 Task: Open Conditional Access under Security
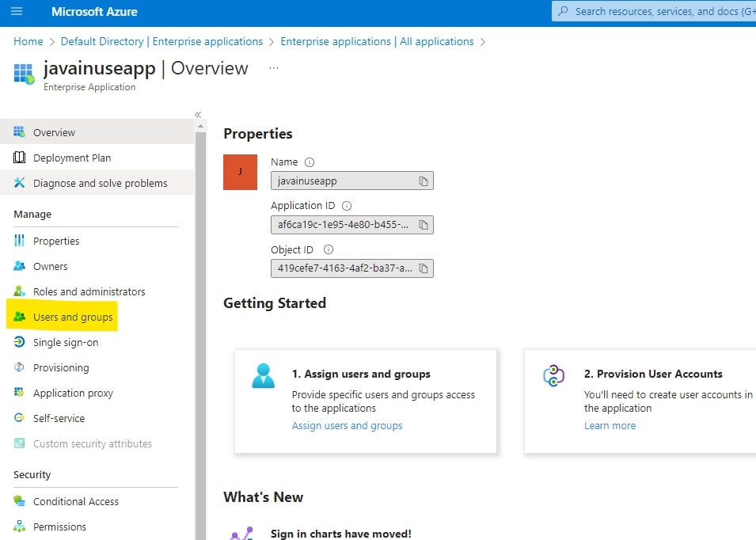click(97, 501)
